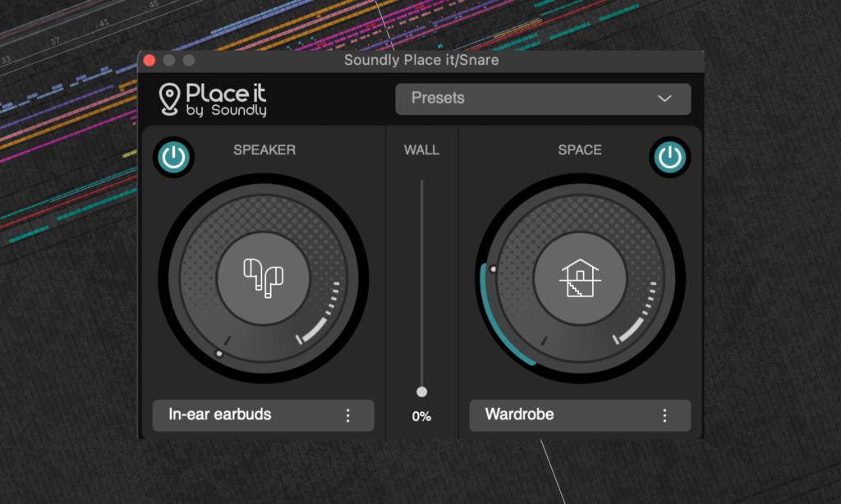Click the SPEAKER section label
841x504 pixels.
tap(264, 150)
